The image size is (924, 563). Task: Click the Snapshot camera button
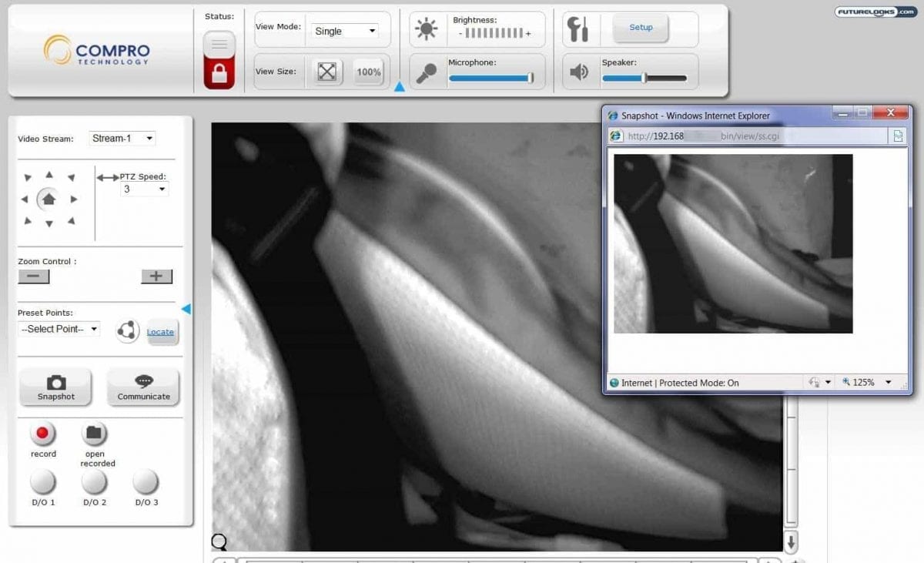[55, 387]
